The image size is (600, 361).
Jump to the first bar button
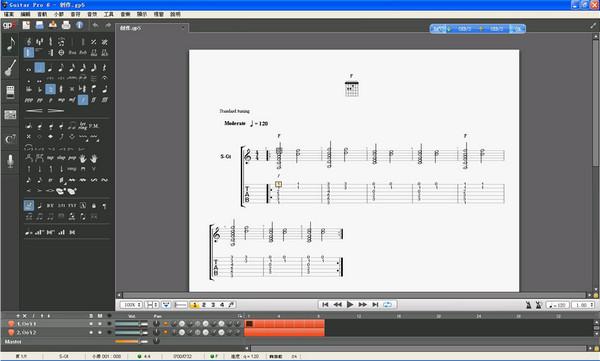point(325,304)
